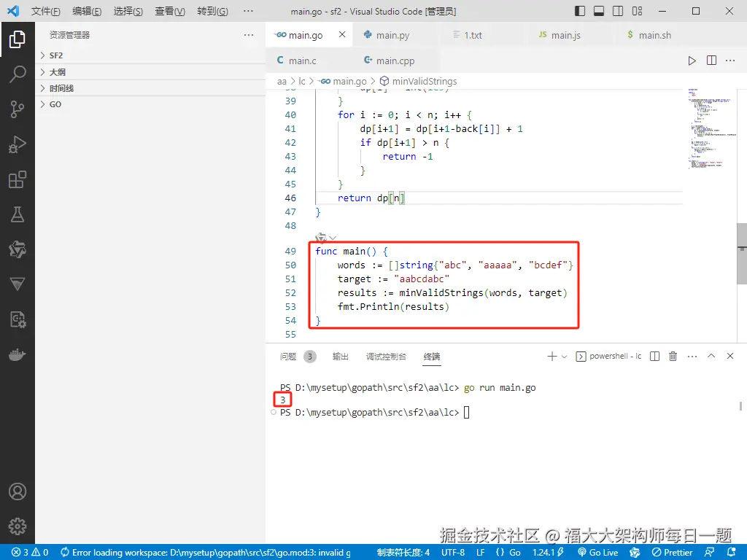Click the VS Code logo icon

(x=13, y=11)
